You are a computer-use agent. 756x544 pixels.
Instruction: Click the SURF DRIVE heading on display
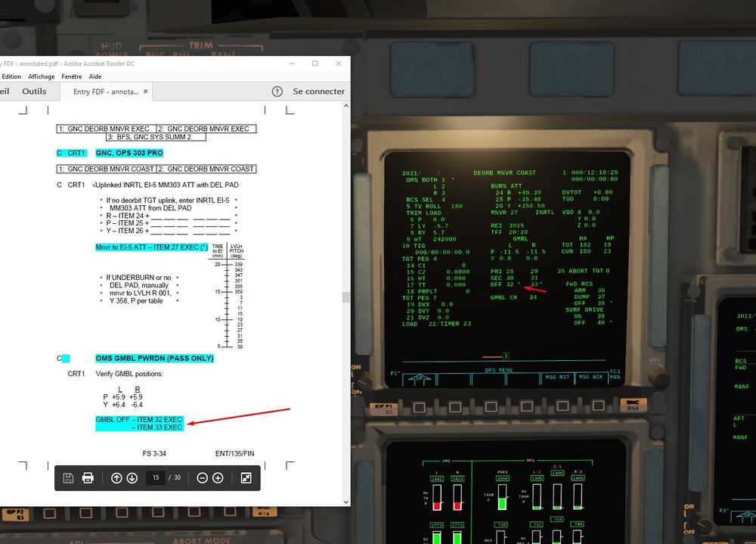(x=584, y=310)
